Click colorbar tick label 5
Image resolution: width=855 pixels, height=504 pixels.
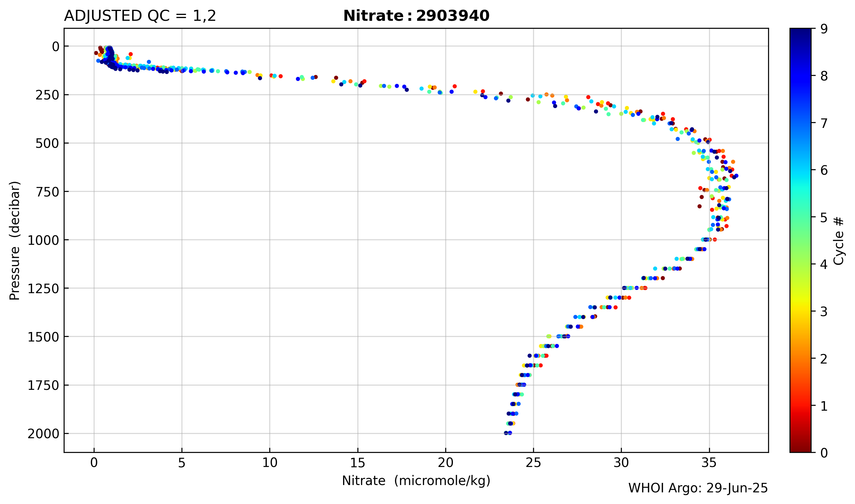click(824, 217)
